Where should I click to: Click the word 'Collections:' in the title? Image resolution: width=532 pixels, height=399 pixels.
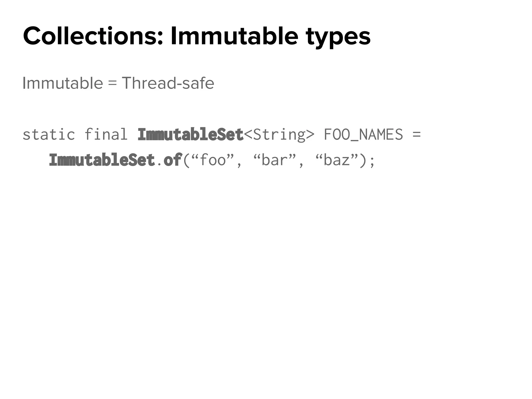tap(93, 36)
